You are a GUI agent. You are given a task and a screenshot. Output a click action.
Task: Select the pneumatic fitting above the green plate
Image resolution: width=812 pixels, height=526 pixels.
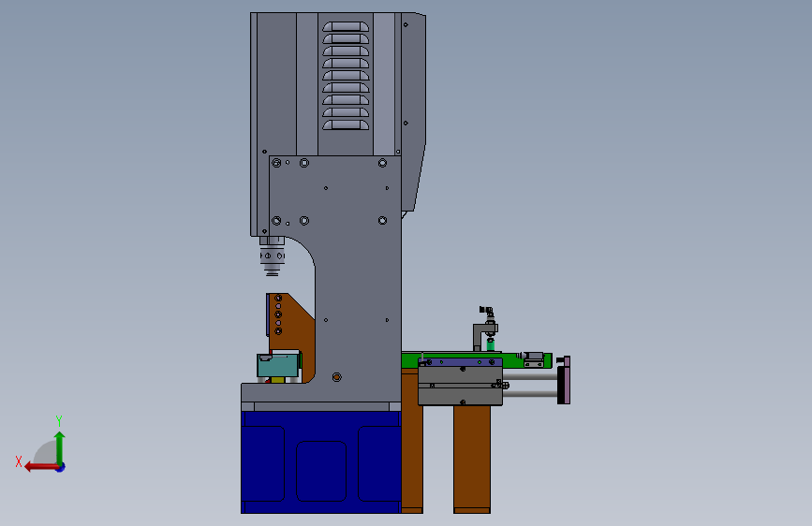click(487, 329)
